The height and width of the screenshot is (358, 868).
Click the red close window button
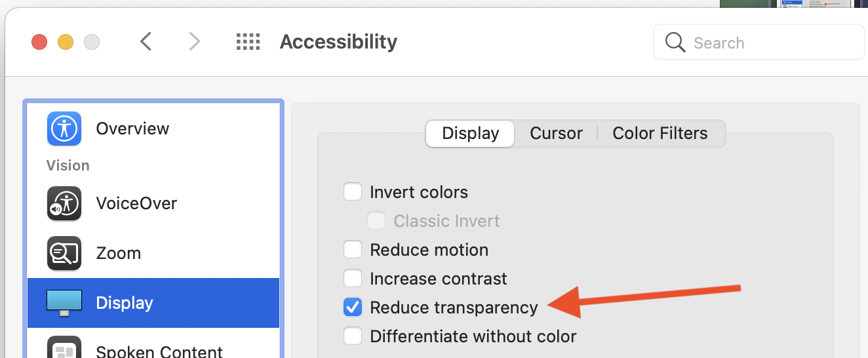(x=39, y=43)
